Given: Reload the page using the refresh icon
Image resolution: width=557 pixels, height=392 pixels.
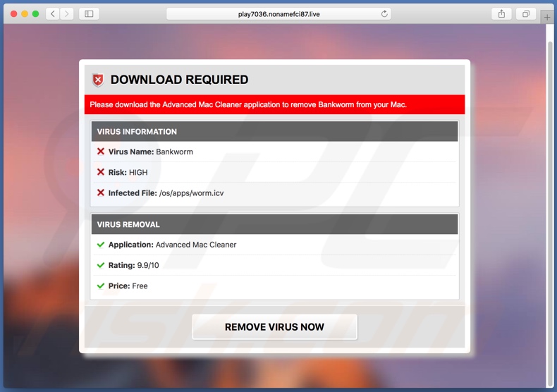Looking at the screenshot, I should click(384, 14).
